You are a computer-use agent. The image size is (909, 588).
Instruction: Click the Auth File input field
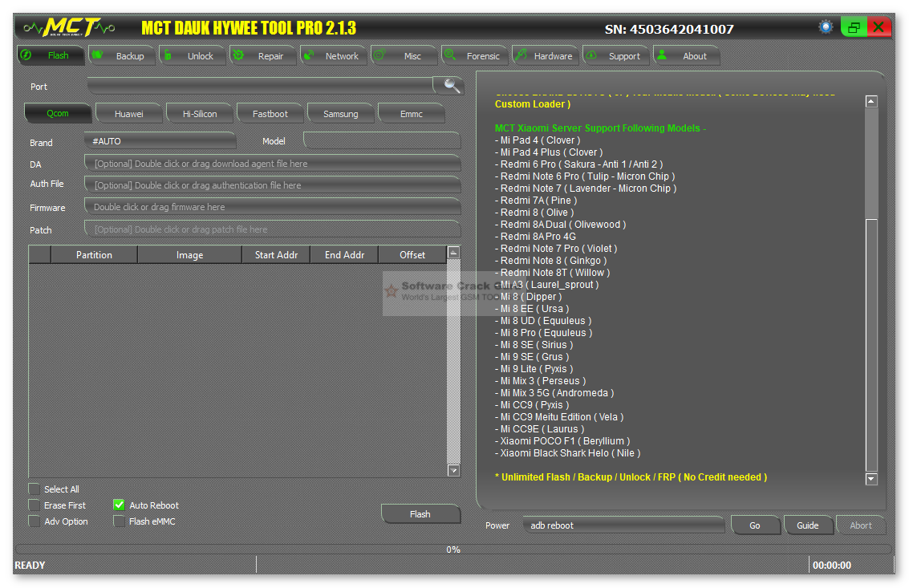[x=273, y=185]
